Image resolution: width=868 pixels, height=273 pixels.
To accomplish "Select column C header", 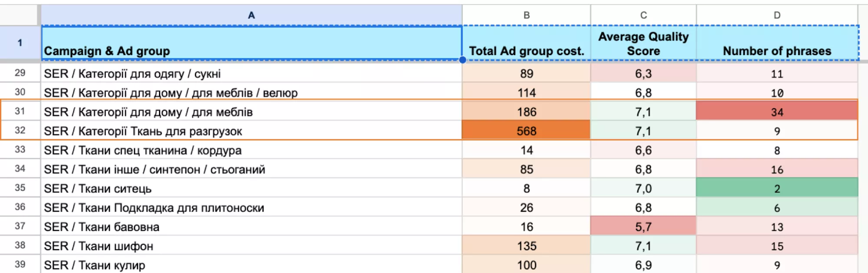I will tap(644, 15).
